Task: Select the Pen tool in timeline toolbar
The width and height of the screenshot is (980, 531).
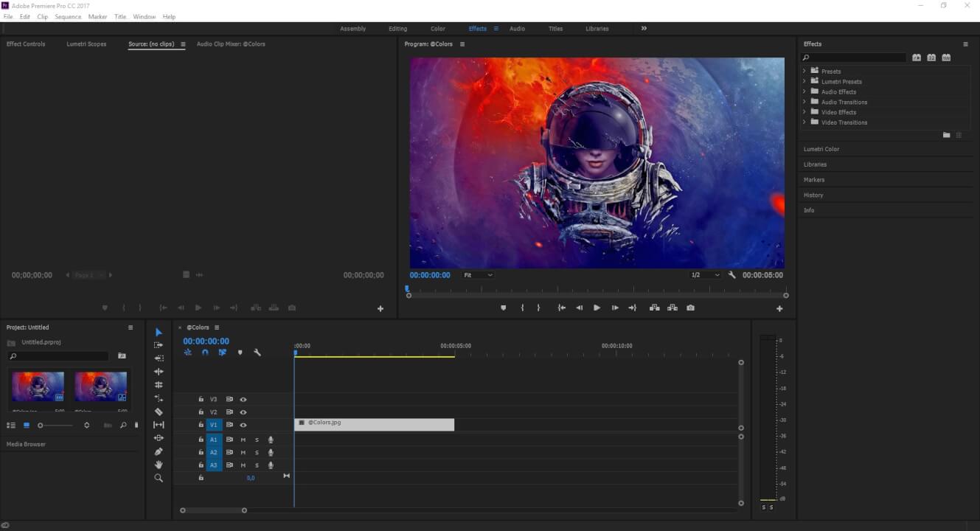Action: [159, 451]
